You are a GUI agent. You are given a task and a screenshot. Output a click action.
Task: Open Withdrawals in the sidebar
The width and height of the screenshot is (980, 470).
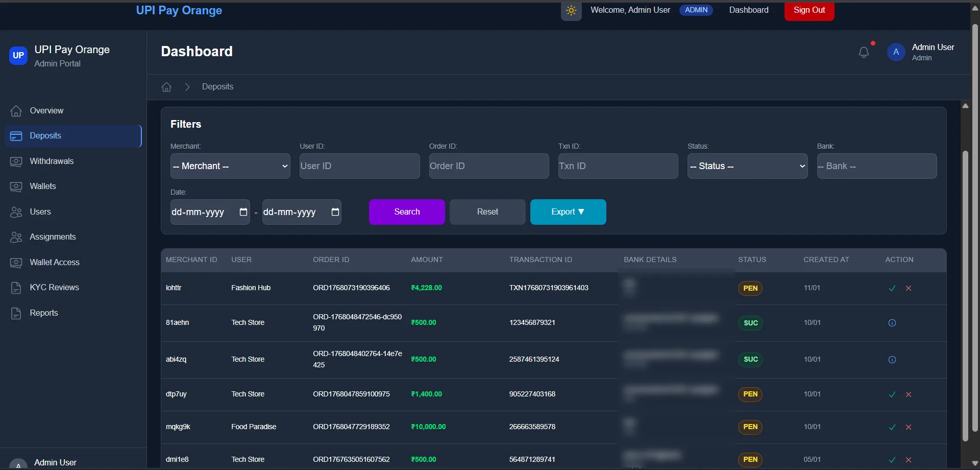point(73,161)
